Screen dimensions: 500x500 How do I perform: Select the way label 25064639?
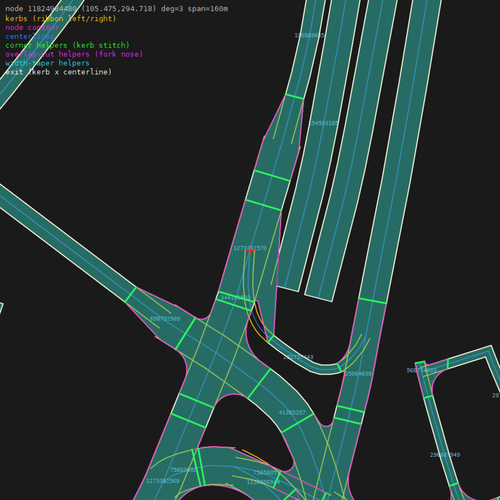point(358,374)
